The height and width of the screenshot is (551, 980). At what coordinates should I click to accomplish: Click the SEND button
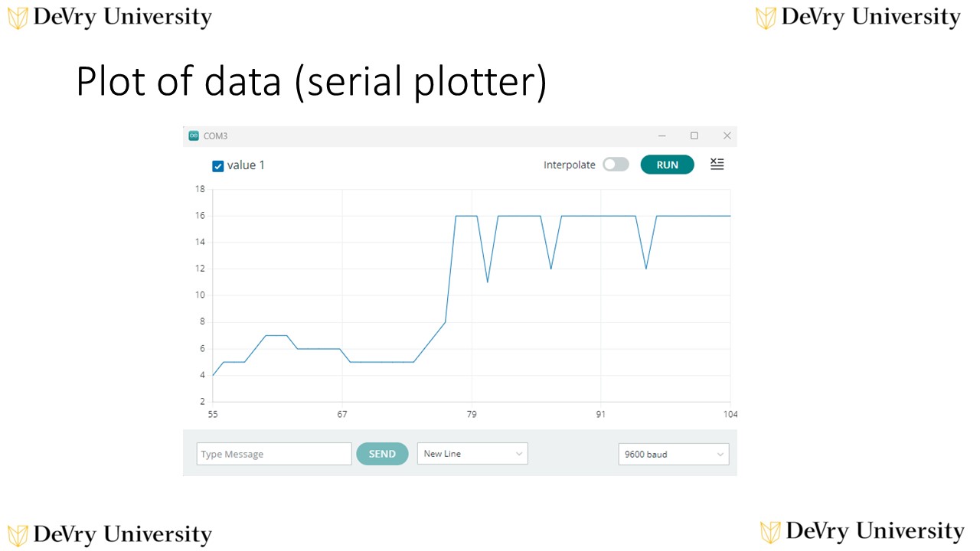pyautogui.click(x=382, y=454)
